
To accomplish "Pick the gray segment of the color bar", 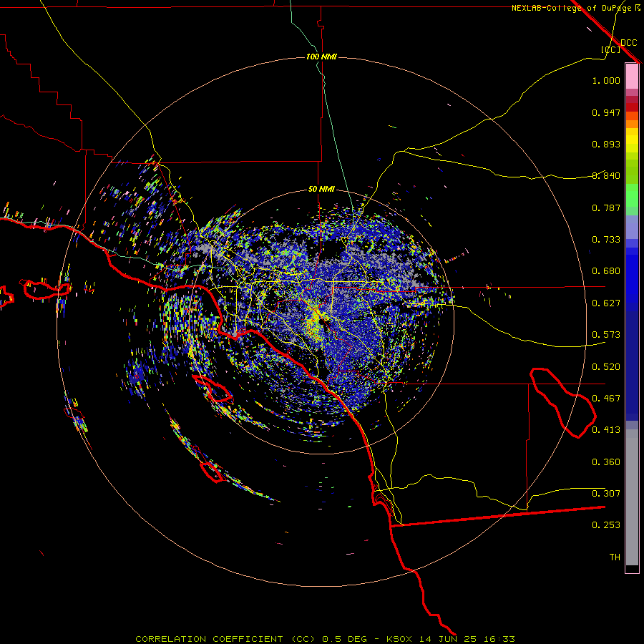I will click(632, 497).
